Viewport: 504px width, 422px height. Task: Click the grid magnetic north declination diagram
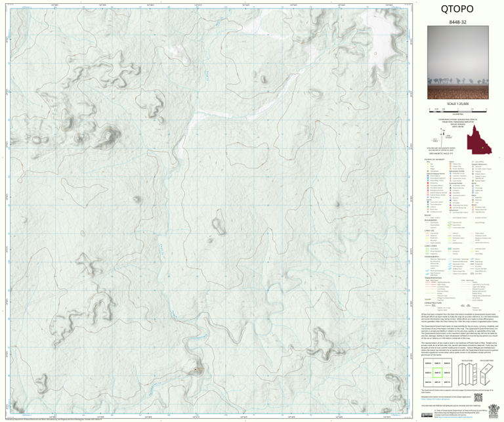coord(442,137)
